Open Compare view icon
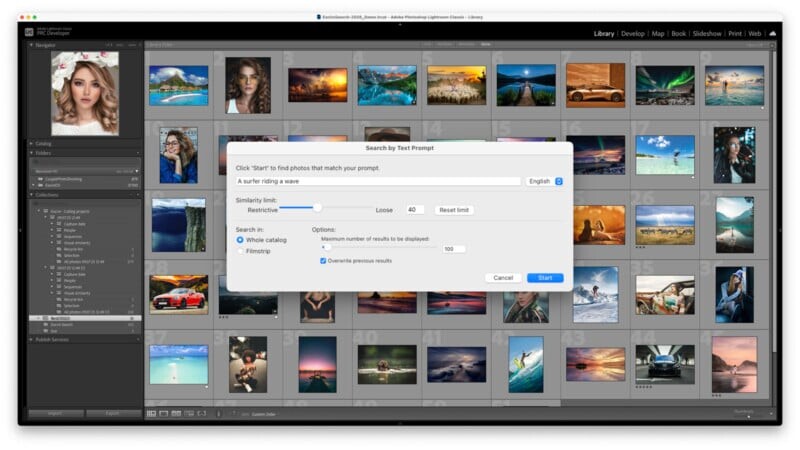The width and height of the screenshot is (800, 450). pyautogui.click(x=176, y=413)
